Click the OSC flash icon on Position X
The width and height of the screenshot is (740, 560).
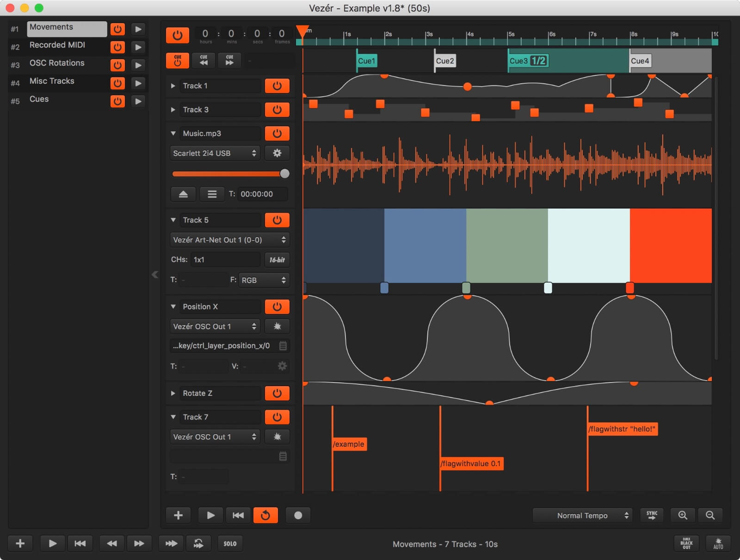coord(277,326)
